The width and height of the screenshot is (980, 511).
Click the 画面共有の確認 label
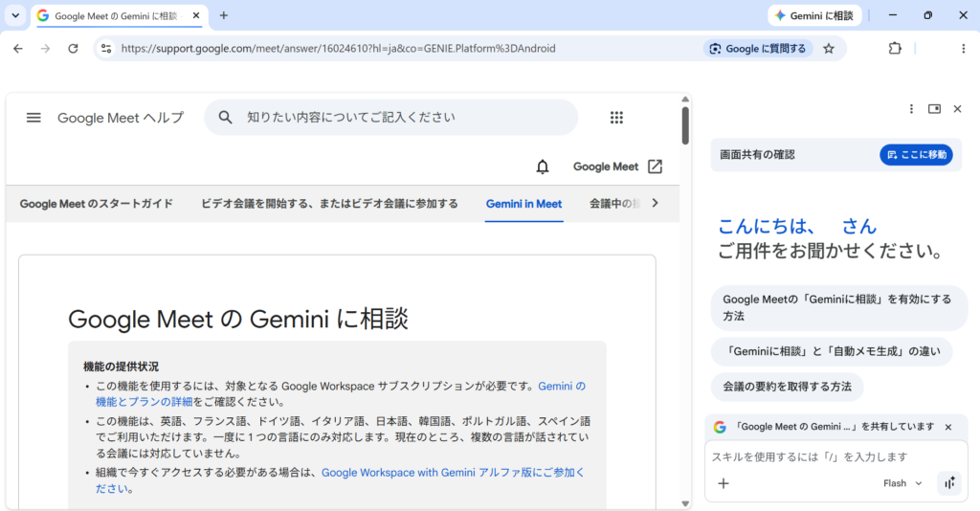[x=758, y=155]
